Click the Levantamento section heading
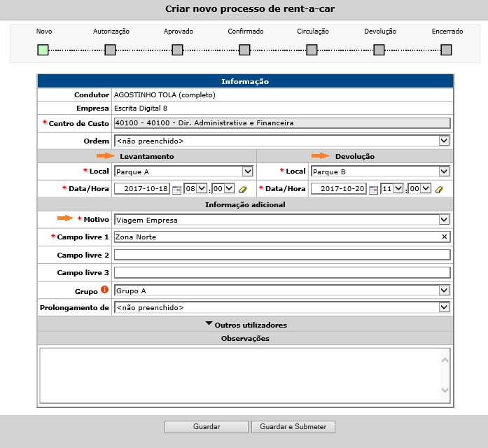Screen dimensions: 488x448 coord(147,156)
